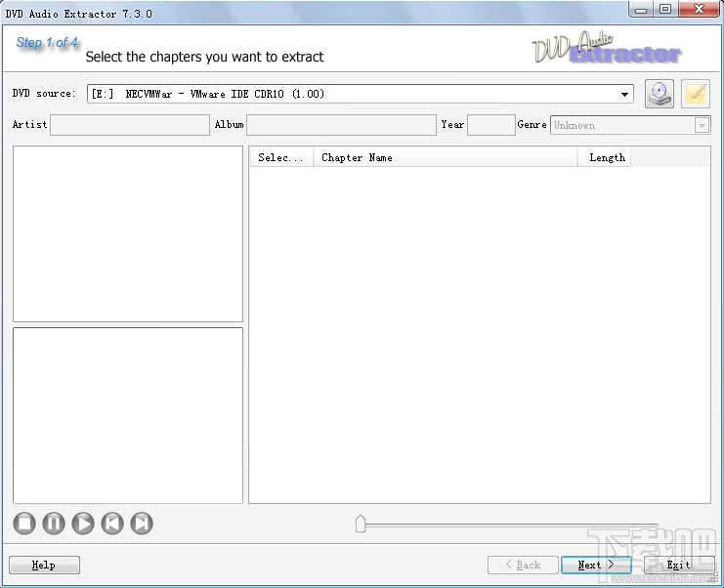Open the Genre dropdown list
The width and height of the screenshot is (724, 588).
click(702, 125)
